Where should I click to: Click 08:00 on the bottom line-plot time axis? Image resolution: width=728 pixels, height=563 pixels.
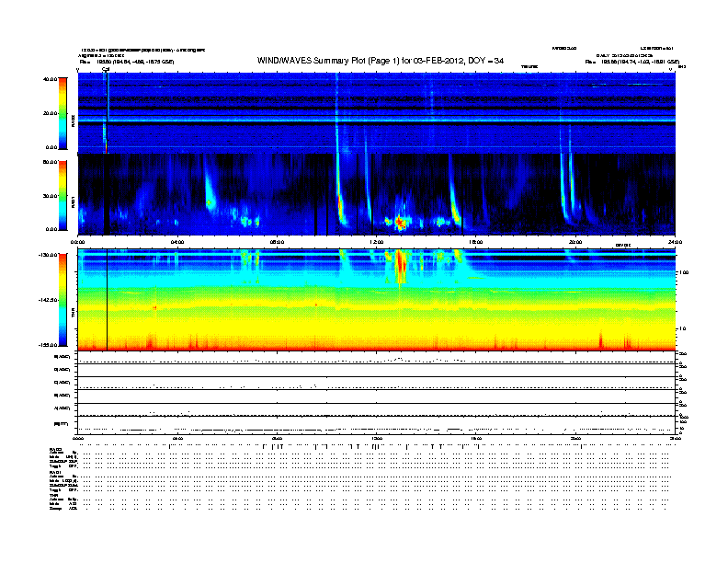pos(277,438)
